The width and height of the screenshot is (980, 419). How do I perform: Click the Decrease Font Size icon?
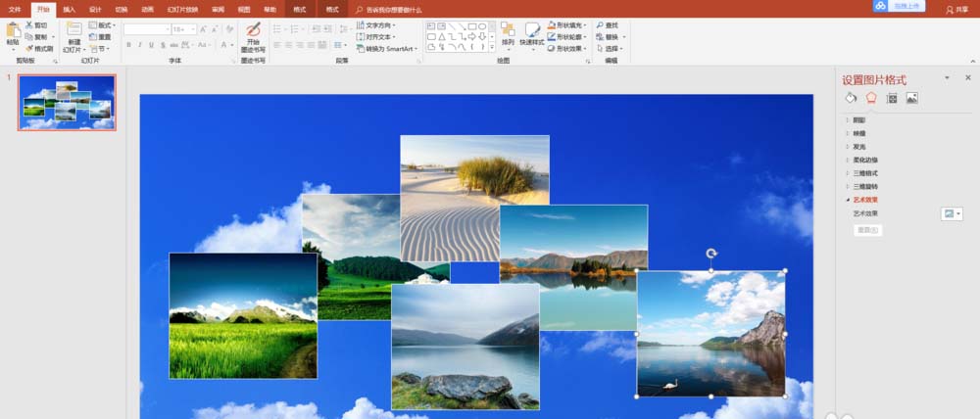coord(215,29)
